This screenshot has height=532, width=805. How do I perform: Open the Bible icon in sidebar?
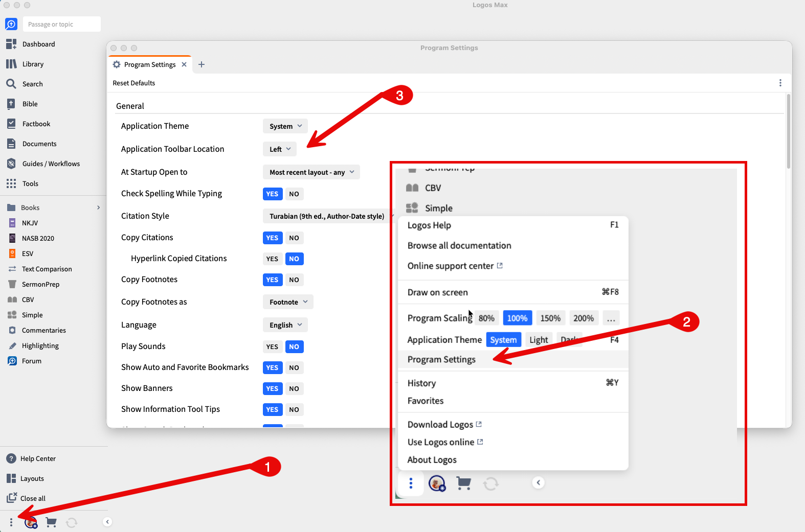coord(11,104)
